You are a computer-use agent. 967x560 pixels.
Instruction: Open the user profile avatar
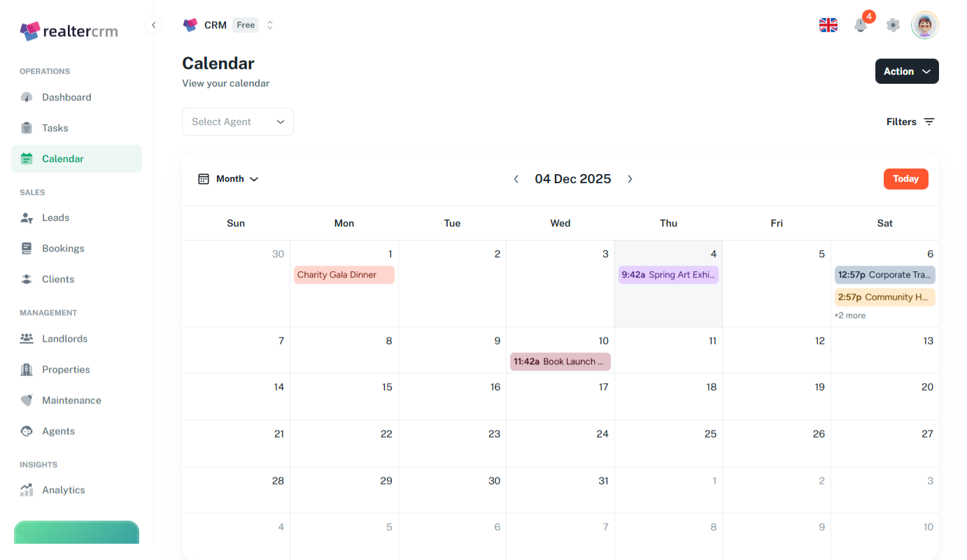click(x=924, y=25)
